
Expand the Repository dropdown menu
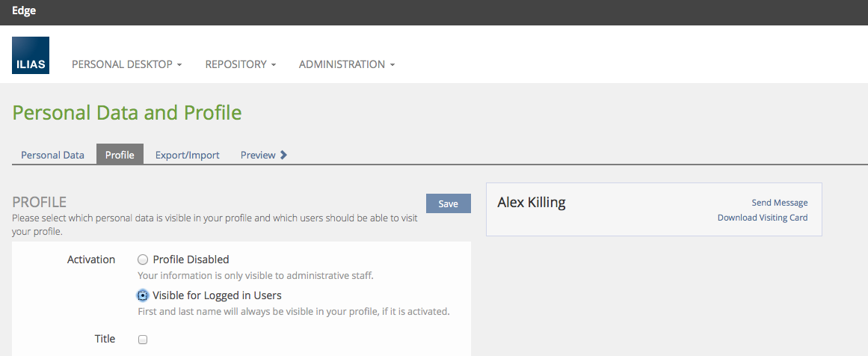pos(240,64)
